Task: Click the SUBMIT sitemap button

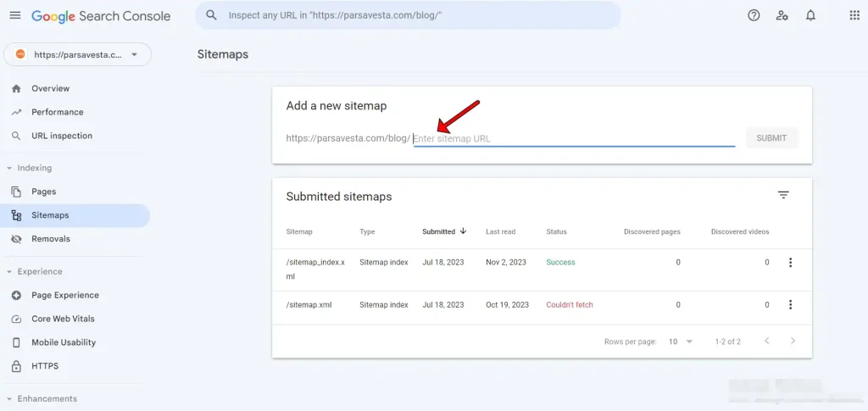Action: tap(771, 138)
